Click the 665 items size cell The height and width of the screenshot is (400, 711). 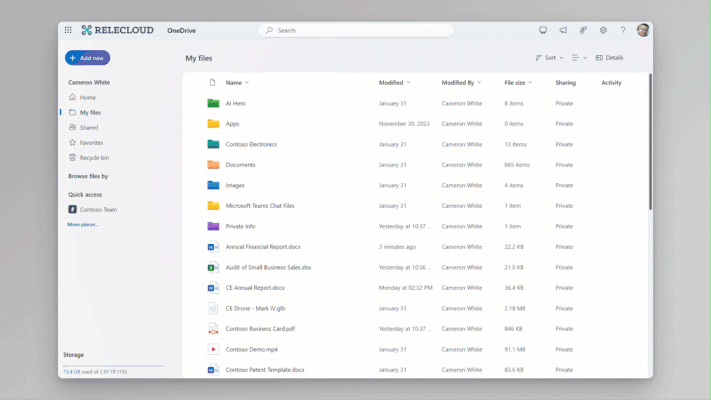tap(517, 165)
